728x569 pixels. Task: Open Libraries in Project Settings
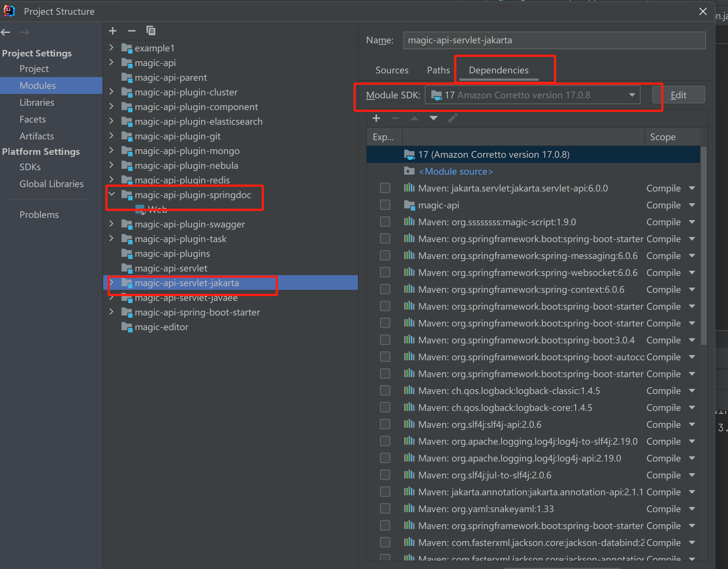pyautogui.click(x=37, y=102)
